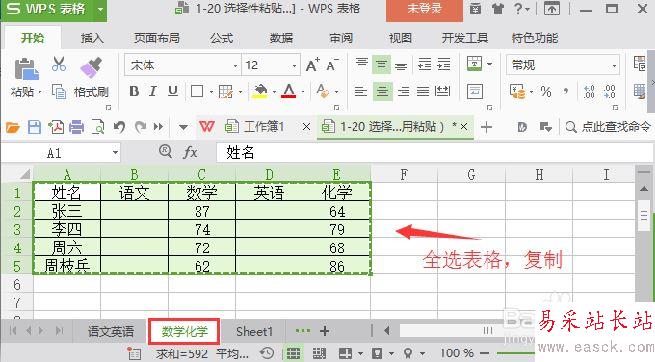Open the 视图 ribbon tab
Screen dimensions: 655x362
pyautogui.click(x=401, y=38)
